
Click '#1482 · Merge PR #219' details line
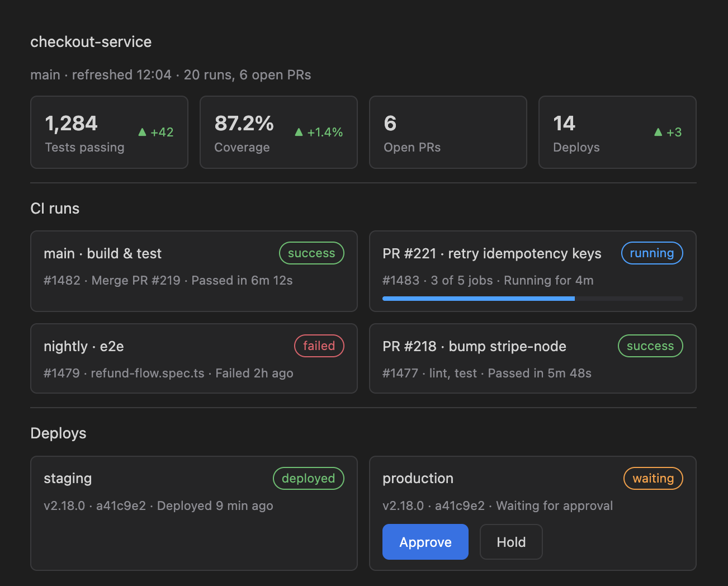click(168, 281)
